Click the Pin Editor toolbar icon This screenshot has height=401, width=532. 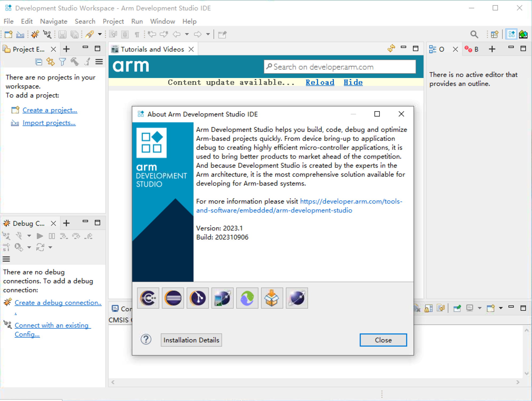[222, 34]
